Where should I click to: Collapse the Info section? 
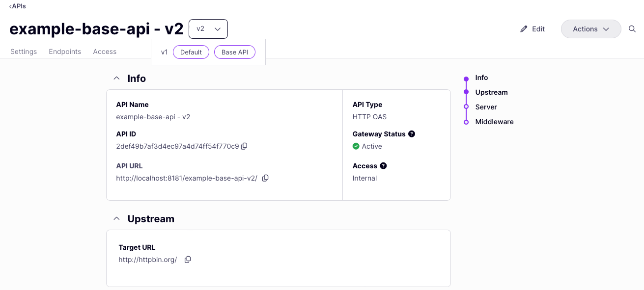[116, 78]
